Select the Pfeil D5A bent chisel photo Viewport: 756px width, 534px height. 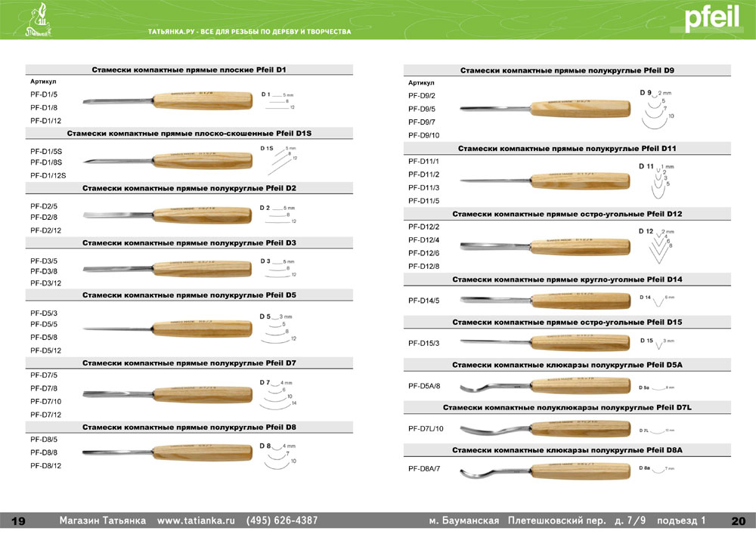(x=545, y=386)
